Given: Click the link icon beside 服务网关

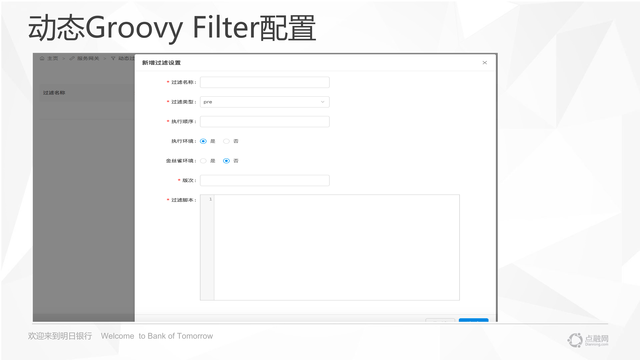Looking at the screenshot, I should pyautogui.click(x=72, y=58).
